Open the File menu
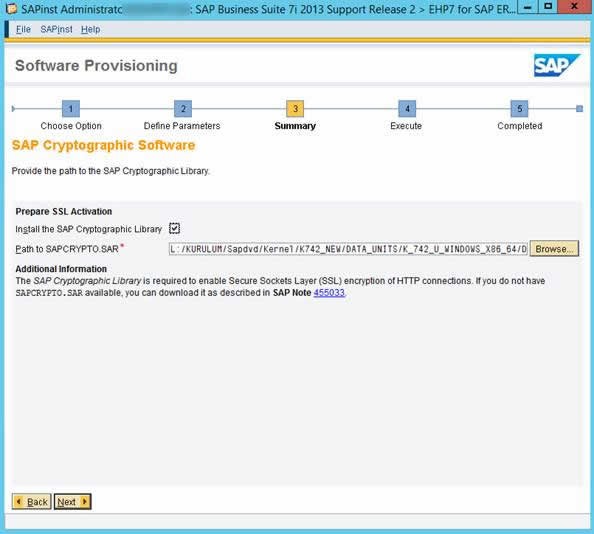 [23, 30]
